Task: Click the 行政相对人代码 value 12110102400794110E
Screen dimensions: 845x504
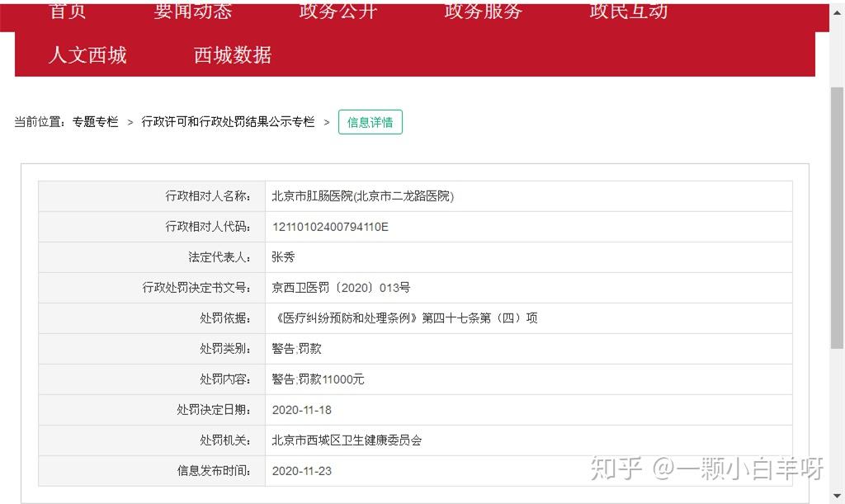Action: (x=330, y=226)
